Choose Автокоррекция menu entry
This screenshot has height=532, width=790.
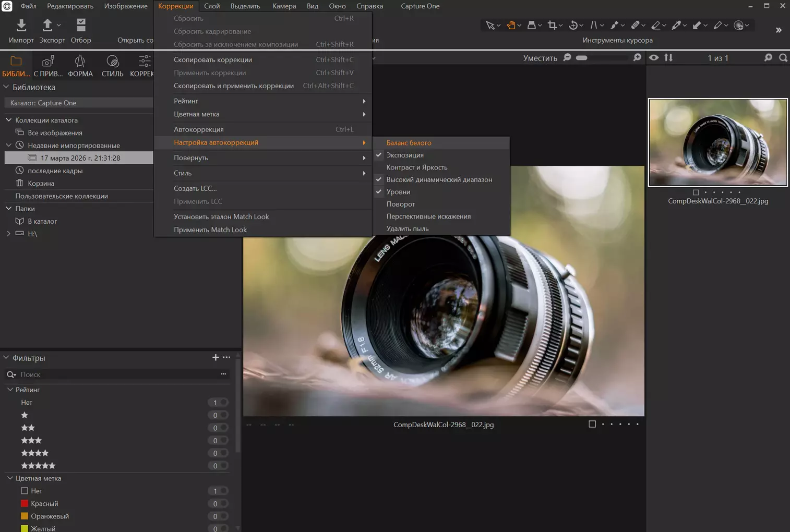[199, 129]
